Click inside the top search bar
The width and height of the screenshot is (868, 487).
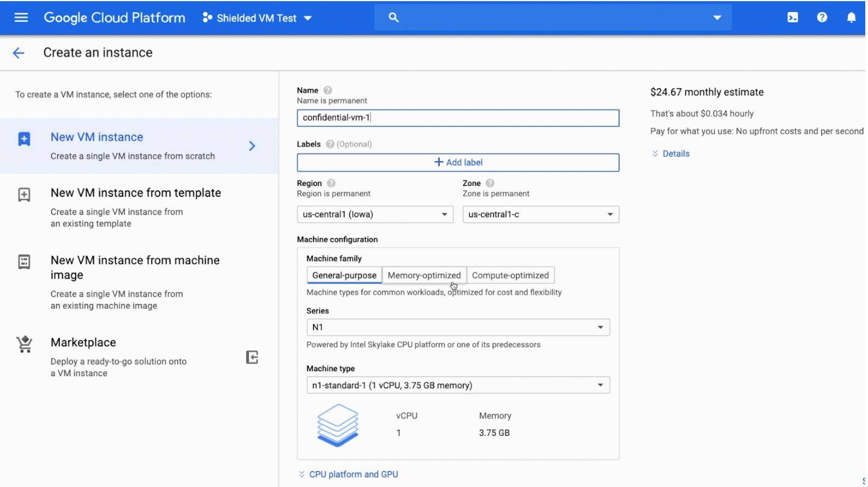pos(553,18)
